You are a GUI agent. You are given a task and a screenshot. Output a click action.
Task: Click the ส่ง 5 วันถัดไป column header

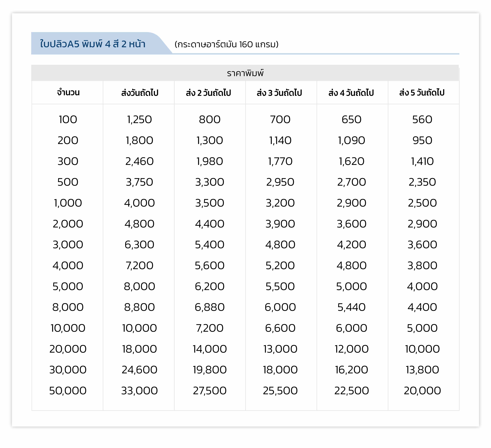(x=422, y=92)
